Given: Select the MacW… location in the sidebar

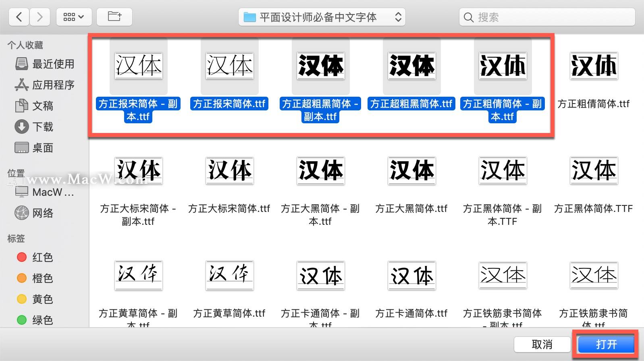Looking at the screenshot, I should [x=44, y=192].
